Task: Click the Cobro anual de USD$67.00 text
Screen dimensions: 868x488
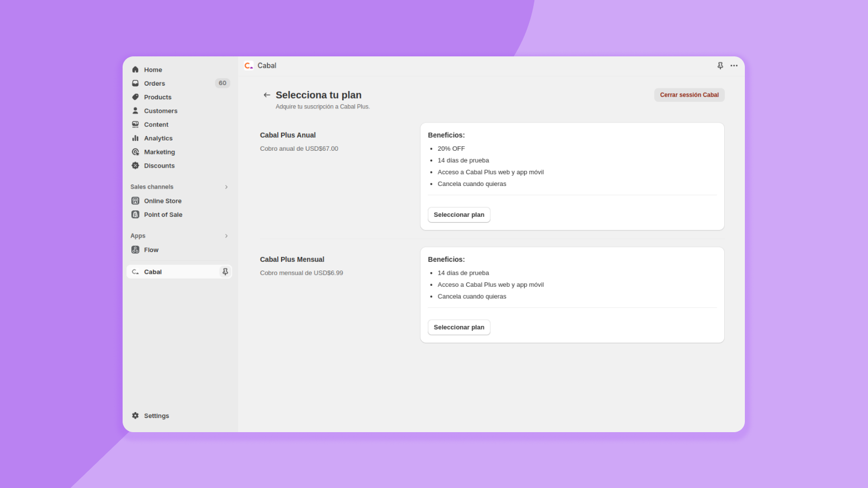Action: click(299, 149)
